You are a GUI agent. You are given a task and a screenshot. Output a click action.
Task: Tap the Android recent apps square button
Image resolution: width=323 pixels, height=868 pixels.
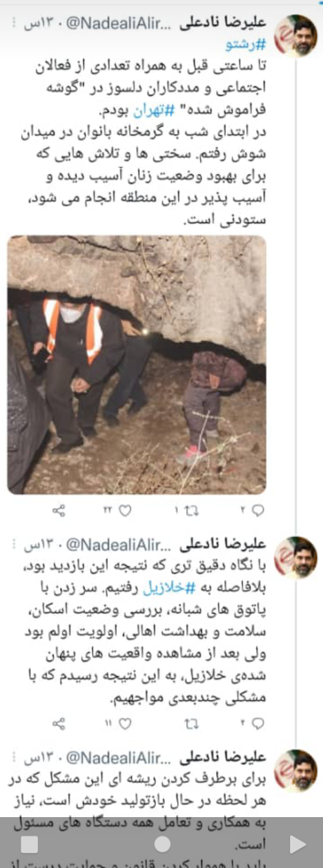(30, 844)
